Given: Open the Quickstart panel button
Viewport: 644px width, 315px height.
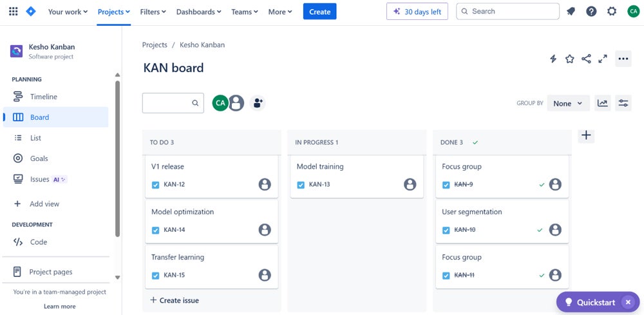Looking at the screenshot, I should 591,302.
